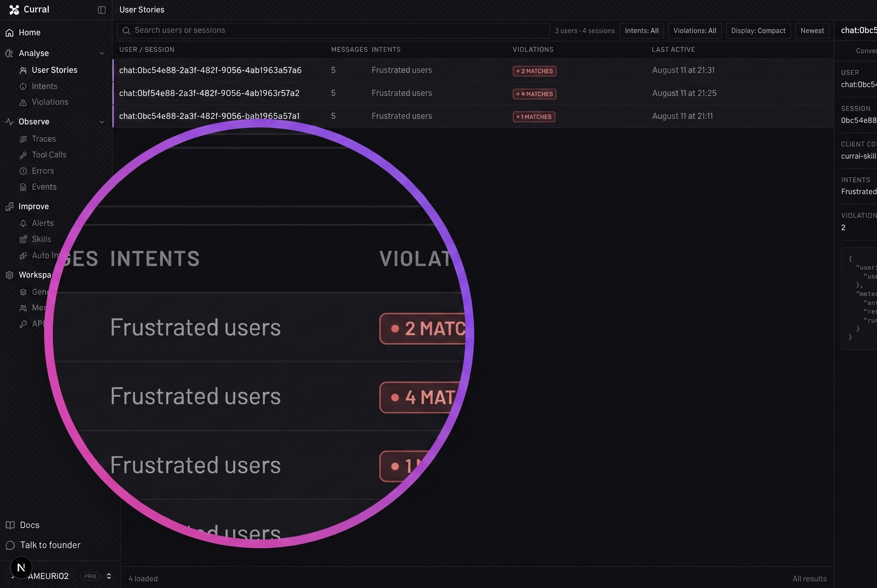Click the Errors circle icon

[23, 171]
